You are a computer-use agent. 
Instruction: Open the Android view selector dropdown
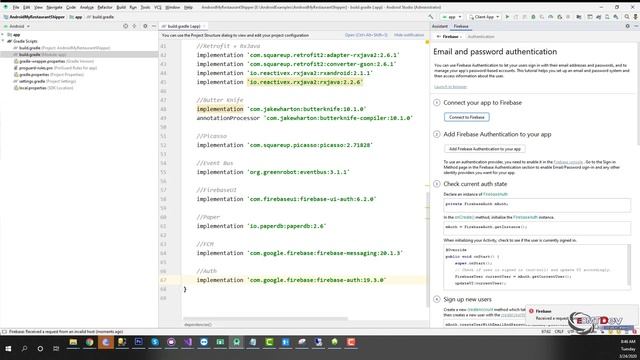coord(17,26)
